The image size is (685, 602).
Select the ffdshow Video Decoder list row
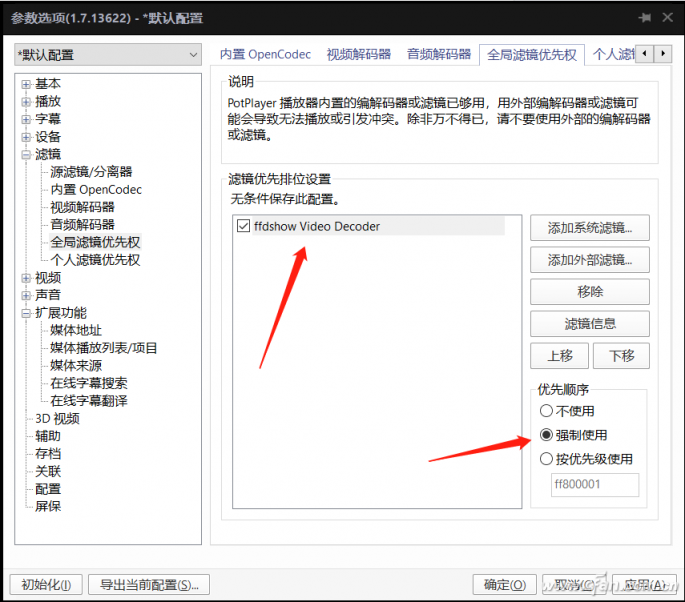[371, 226]
